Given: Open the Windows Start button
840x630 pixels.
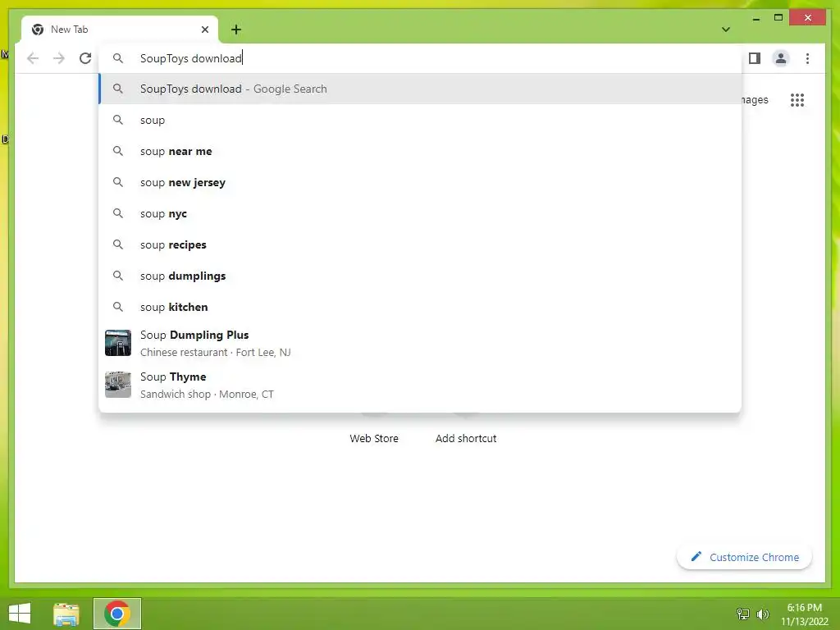Looking at the screenshot, I should 20,614.
